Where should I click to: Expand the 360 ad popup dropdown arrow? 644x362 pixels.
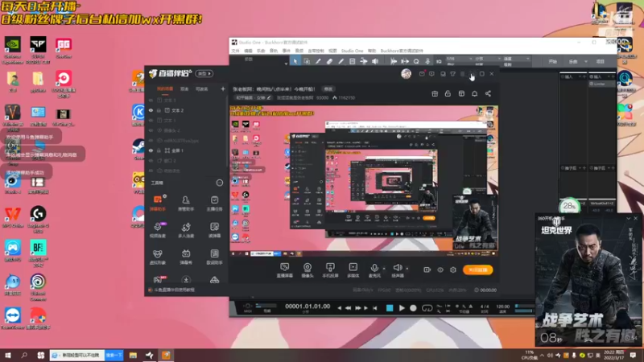[x=629, y=218]
